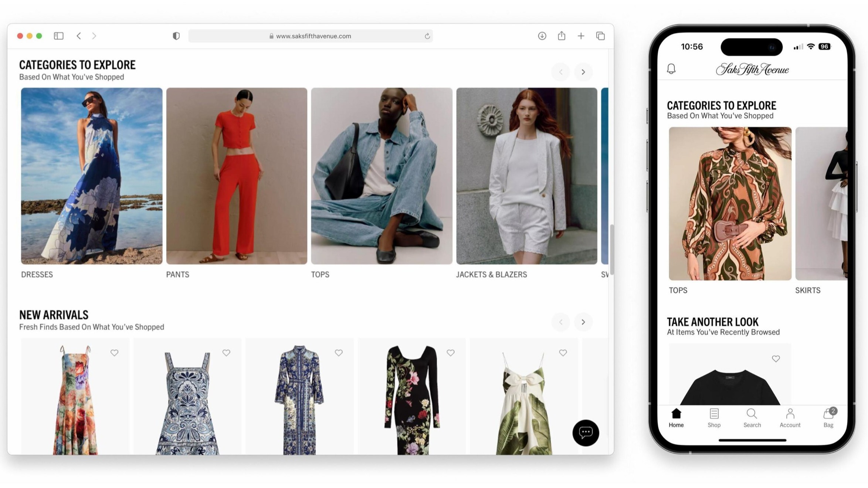Open the desktop TOPS category link

320,275
